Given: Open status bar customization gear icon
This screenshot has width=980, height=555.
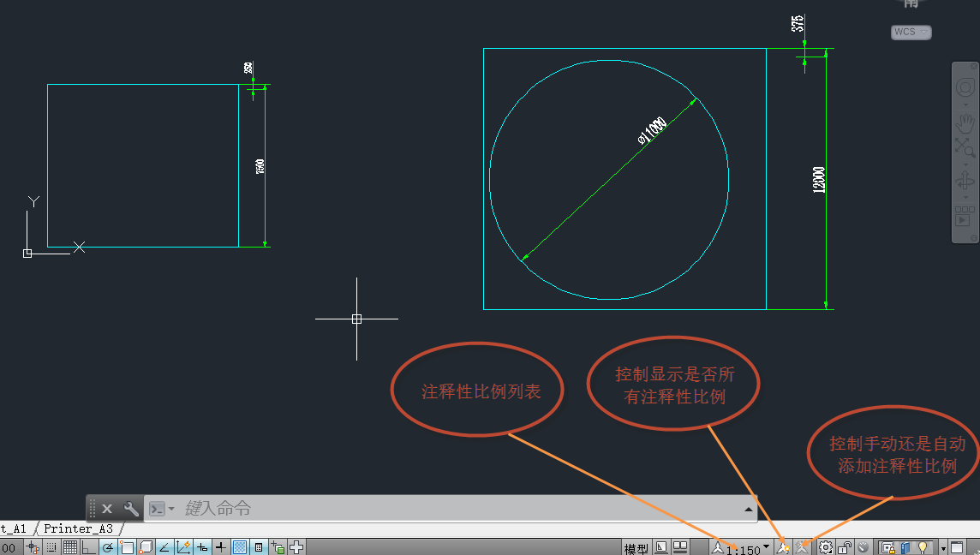Looking at the screenshot, I should pos(825,546).
